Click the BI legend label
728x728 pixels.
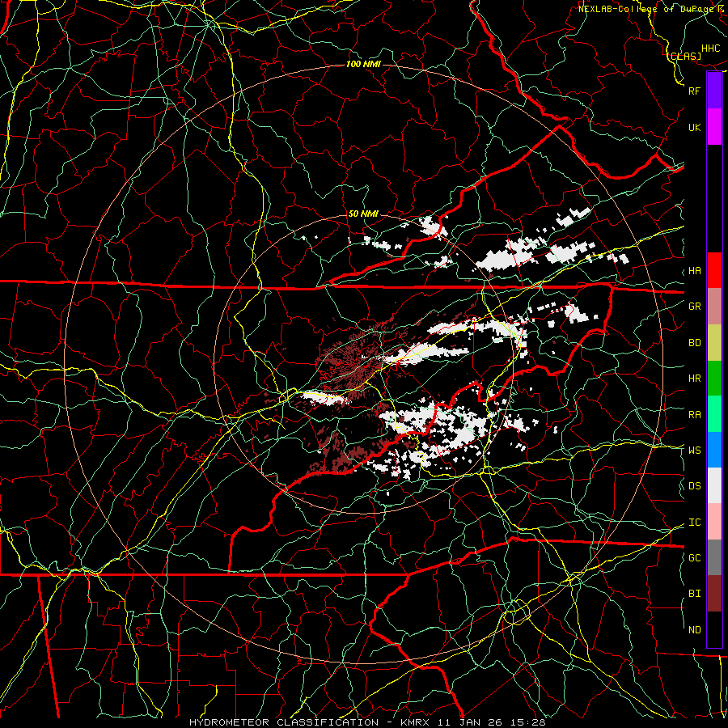click(x=694, y=594)
